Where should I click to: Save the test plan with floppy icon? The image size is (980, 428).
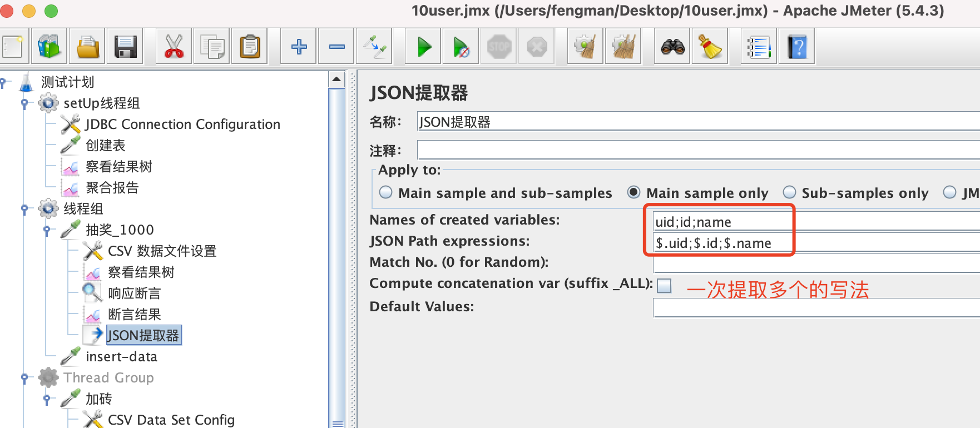[x=125, y=47]
